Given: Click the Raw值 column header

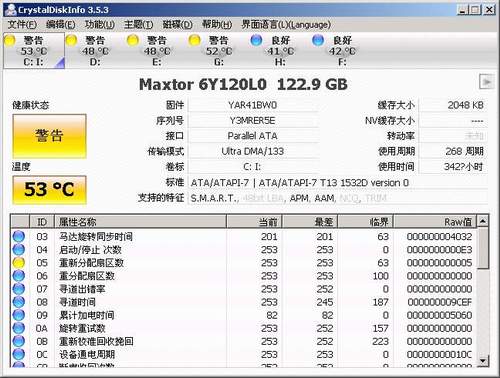Looking at the screenshot, I should pyautogui.click(x=435, y=222).
